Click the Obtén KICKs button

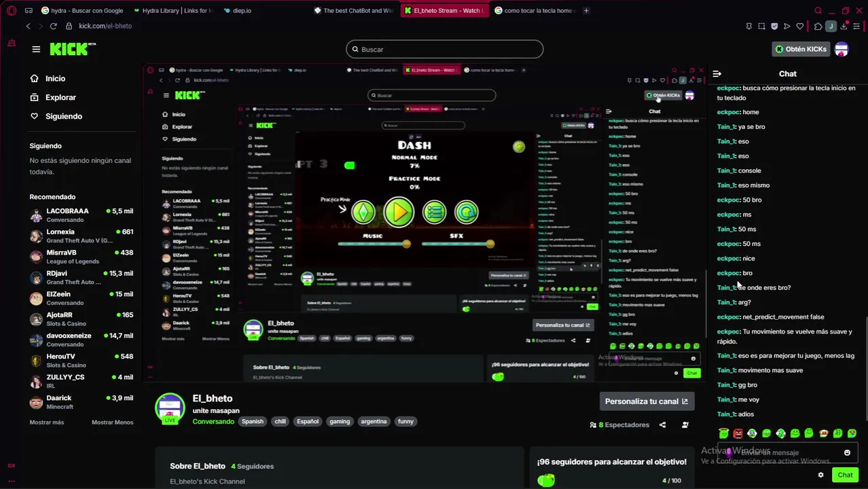pos(801,49)
